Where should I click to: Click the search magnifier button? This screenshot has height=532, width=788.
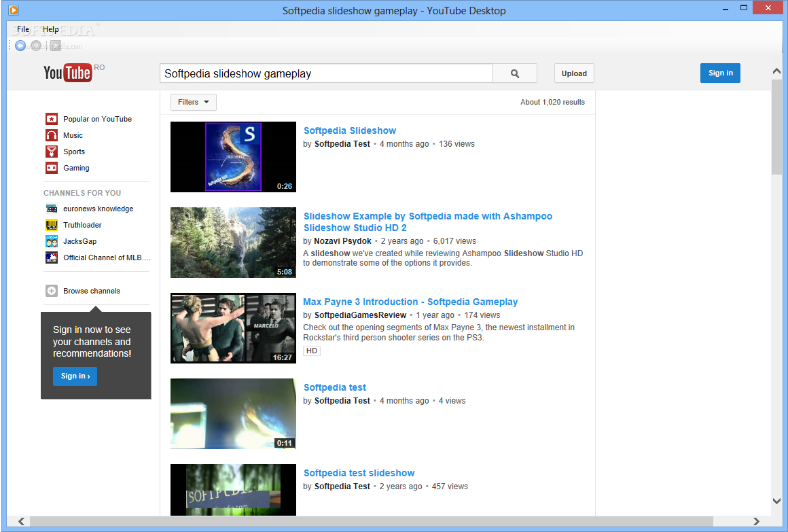515,73
